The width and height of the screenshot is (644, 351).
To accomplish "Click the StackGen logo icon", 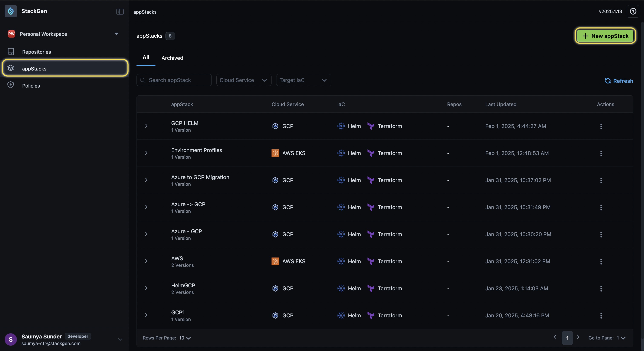I will pyautogui.click(x=11, y=11).
